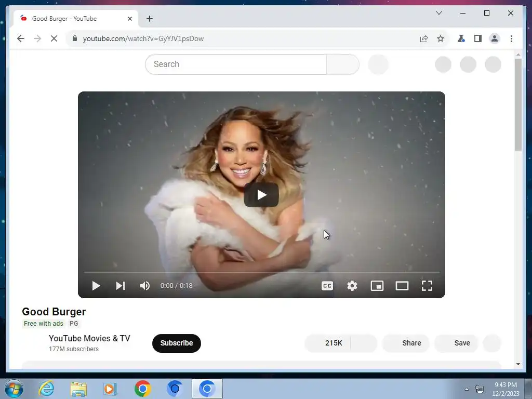View site information lock icon
This screenshot has height=399, width=532.
coord(75,38)
